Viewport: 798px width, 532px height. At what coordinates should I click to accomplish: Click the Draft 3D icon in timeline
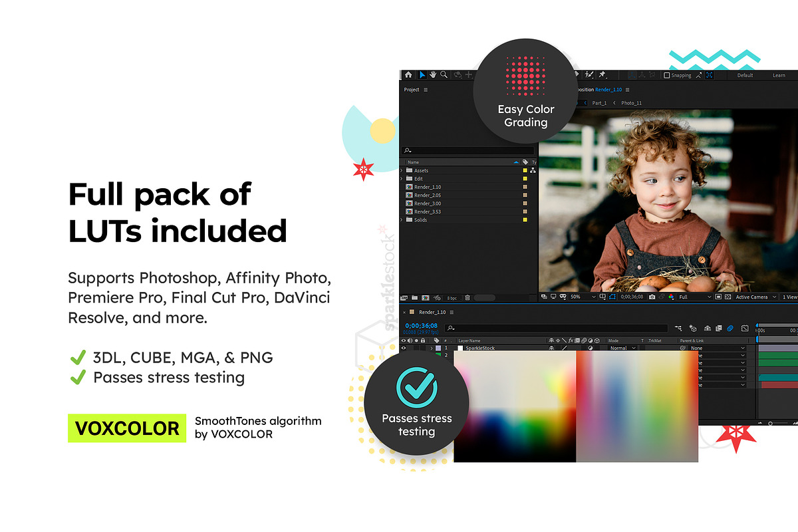693,329
